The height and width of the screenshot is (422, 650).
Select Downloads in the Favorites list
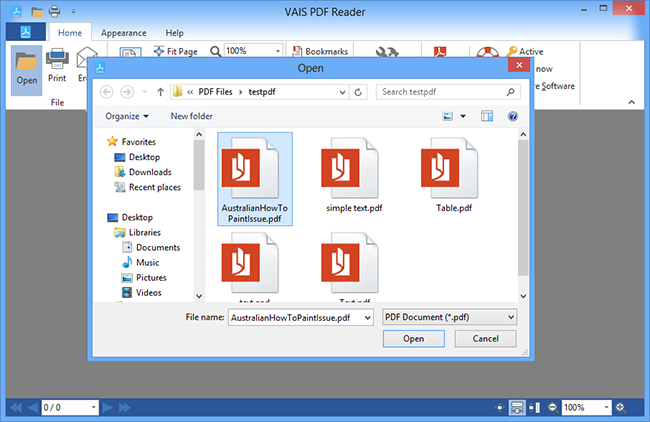(149, 172)
